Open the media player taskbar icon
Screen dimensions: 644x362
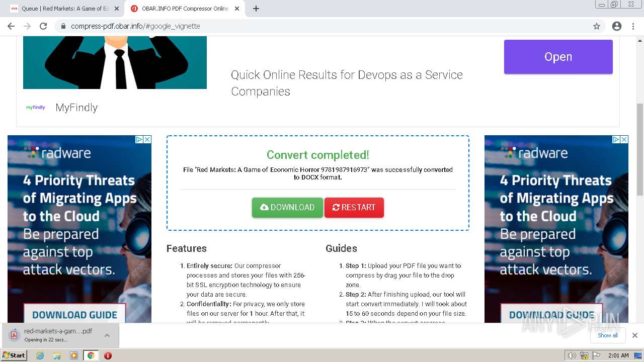point(74,355)
